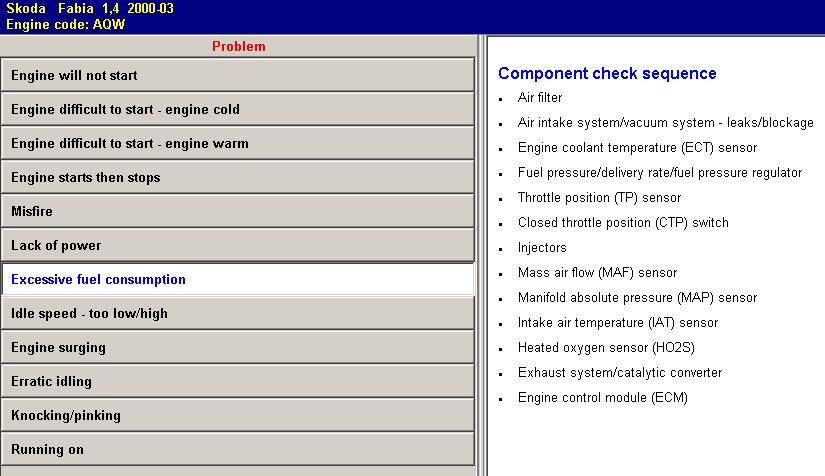Image resolution: width=825 pixels, height=476 pixels.
Task: Click 'Manifold absolute pressure (MAP) sensor'
Action: [637, 297]
